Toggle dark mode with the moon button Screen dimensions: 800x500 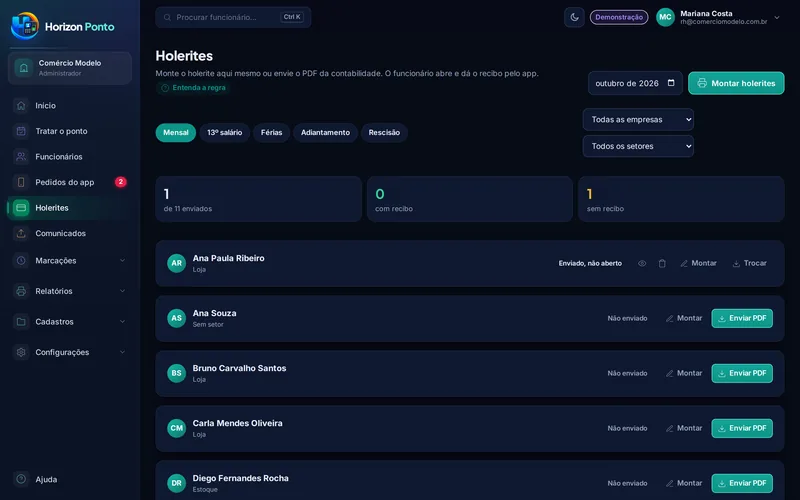click(x=574, y=17)
